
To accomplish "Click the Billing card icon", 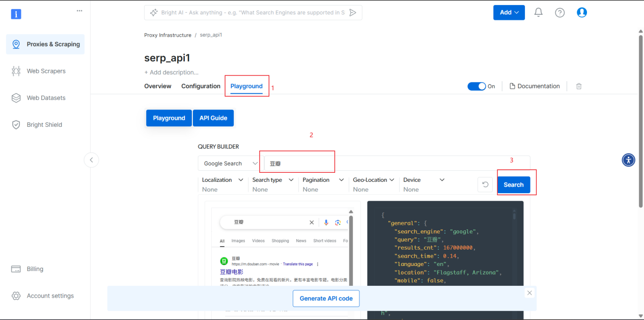I will point(16,269).
